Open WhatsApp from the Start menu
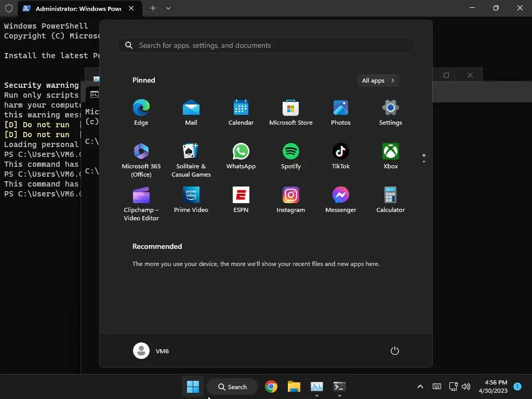This screenshot has height=399, width=532. tap(241, 157)
